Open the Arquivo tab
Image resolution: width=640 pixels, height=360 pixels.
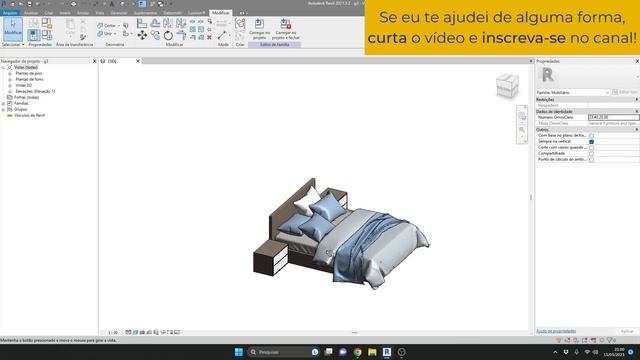[10, 13]
